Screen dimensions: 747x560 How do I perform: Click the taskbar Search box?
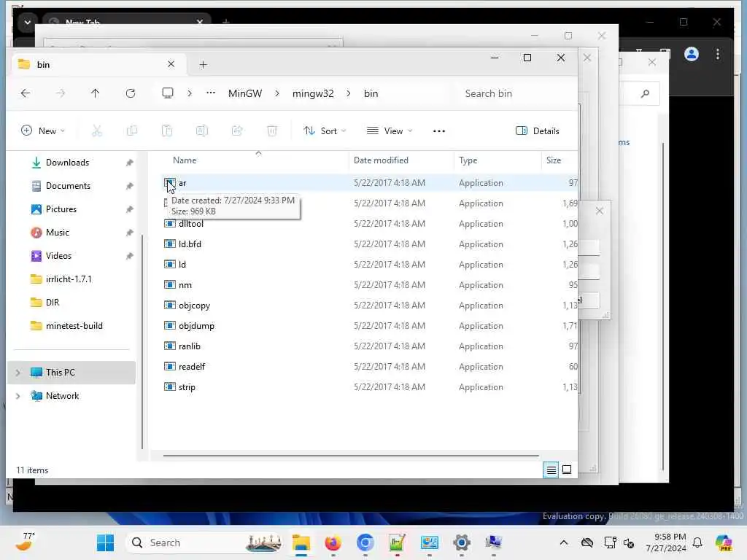point(205,542)
